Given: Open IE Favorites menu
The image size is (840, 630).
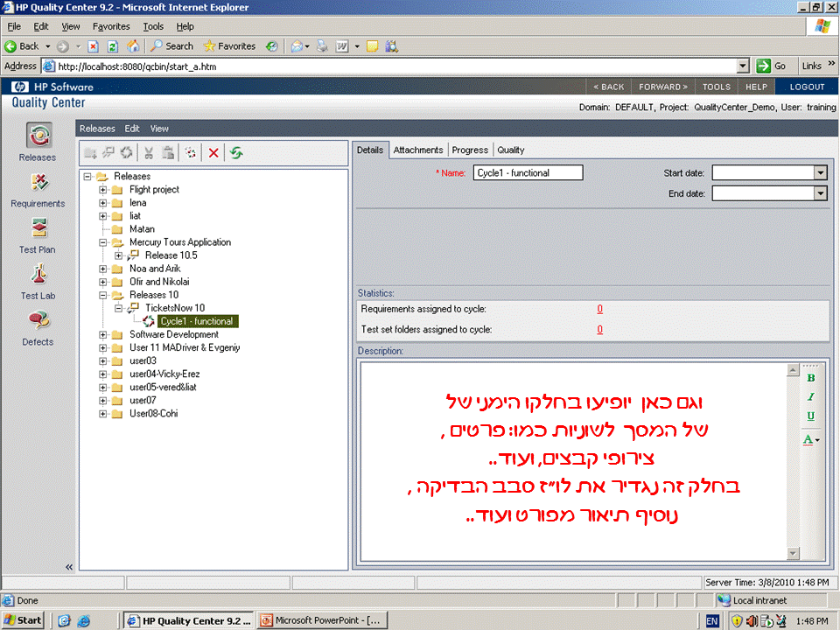Looking at the screenshot, I should (x=111, y=26).
